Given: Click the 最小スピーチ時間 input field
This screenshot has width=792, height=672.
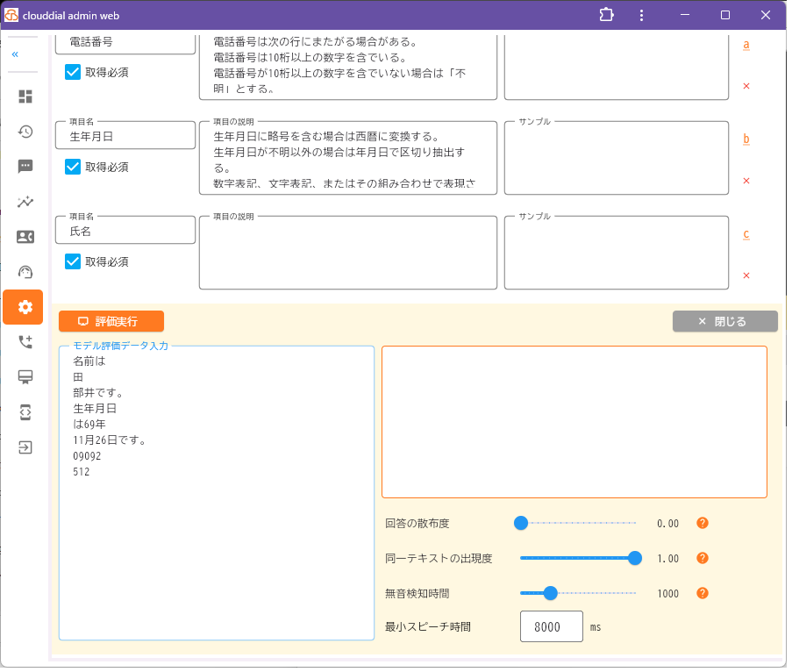Looking at the screenshot, I should pos(551,627).
